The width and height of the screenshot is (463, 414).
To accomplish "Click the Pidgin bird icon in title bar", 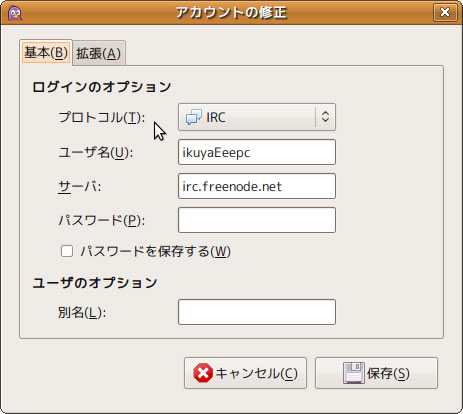I will tap(15, 13).
